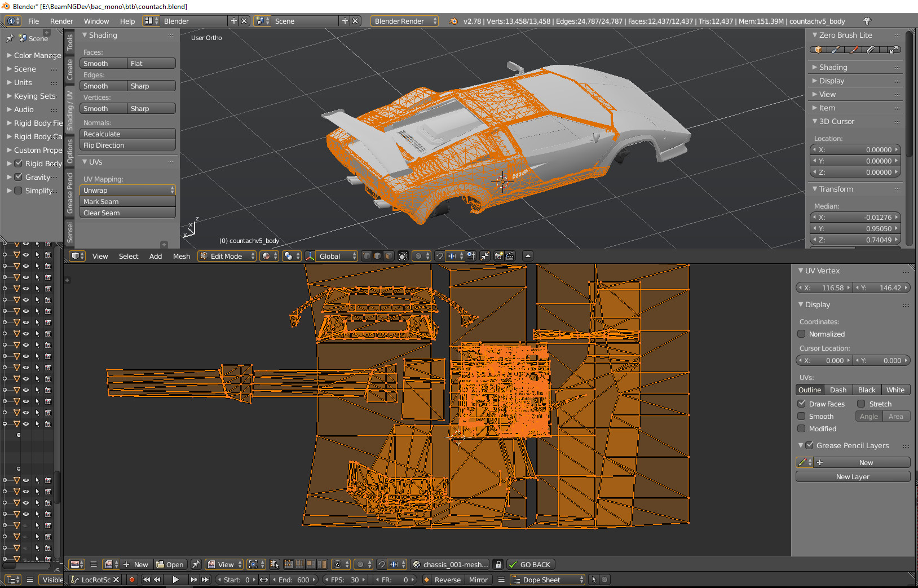918x588 pixels.
Task: Click the OpenGL render animation clapper icon
Action: pos(510,256)
